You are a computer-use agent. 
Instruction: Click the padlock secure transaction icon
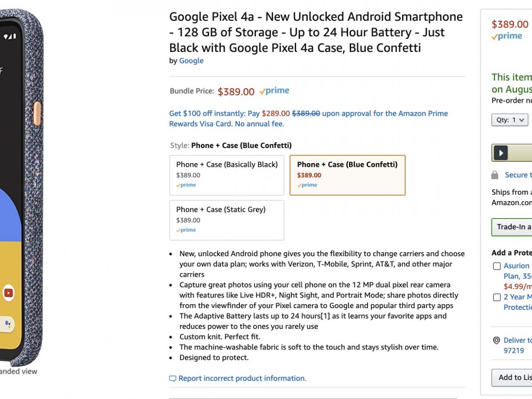point(495,175)
